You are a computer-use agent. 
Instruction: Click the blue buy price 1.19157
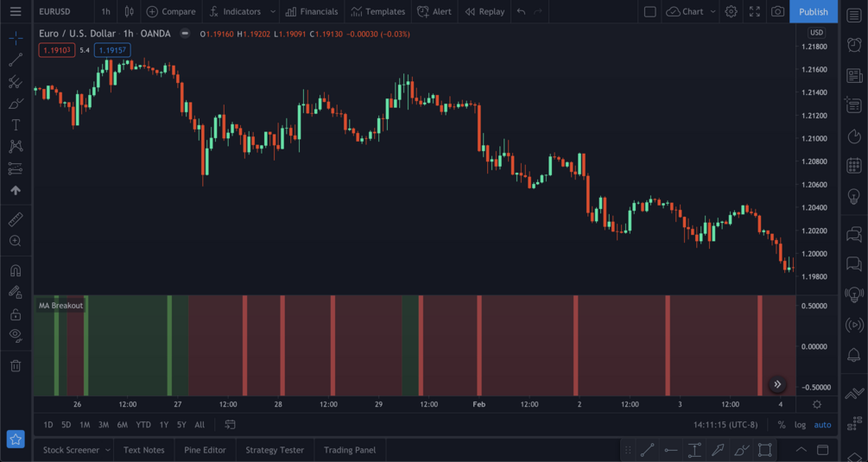[112, 50]
